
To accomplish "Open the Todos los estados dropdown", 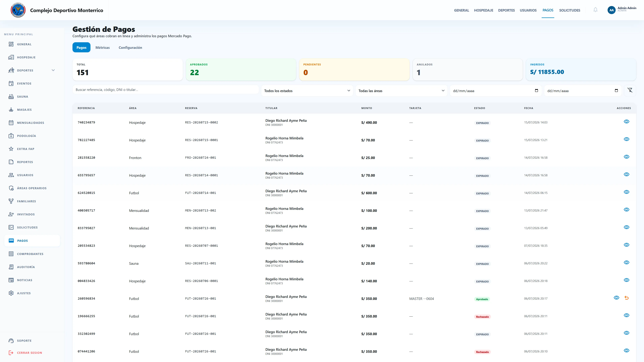I will [x=307, y=91].
